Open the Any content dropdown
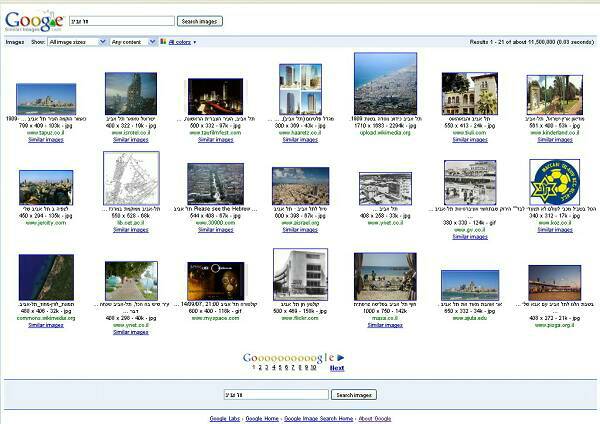The image size is (600, 424). point(133,42)
